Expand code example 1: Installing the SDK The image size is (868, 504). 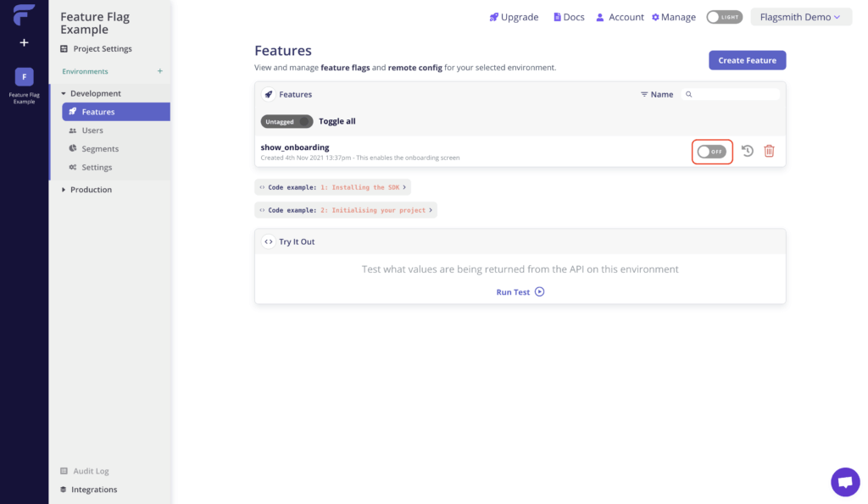coord(332,187)
